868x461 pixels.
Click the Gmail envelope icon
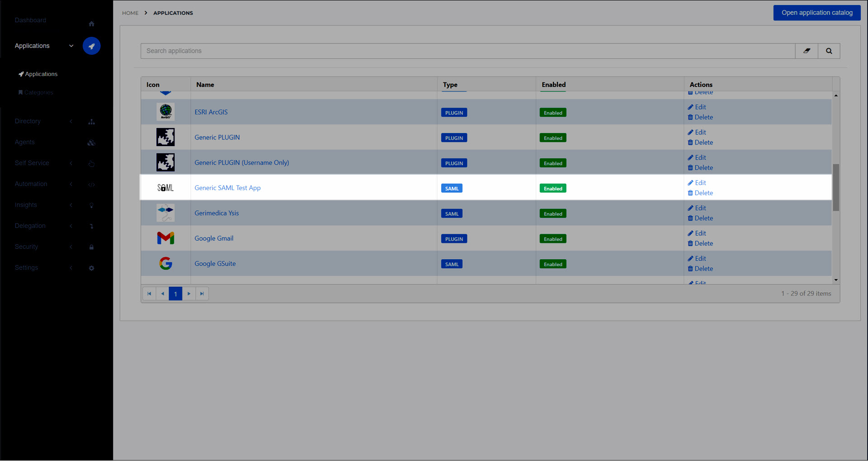click(x=165, y=238)
